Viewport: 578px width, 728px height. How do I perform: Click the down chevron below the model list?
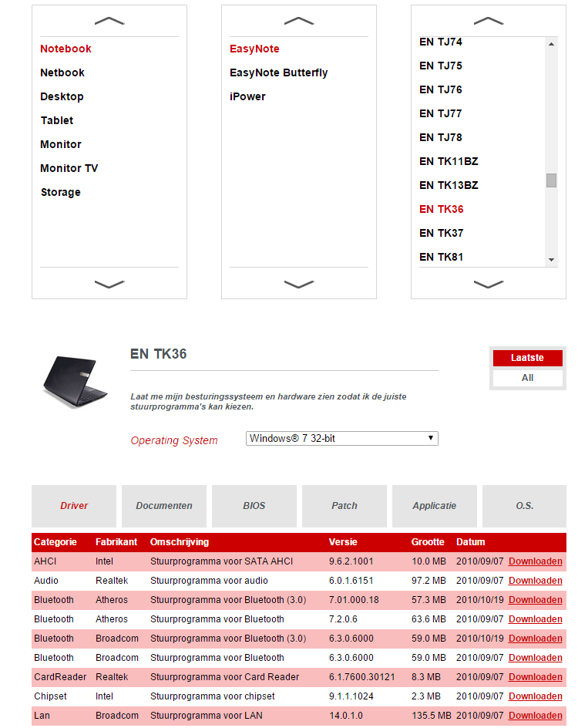489,284
